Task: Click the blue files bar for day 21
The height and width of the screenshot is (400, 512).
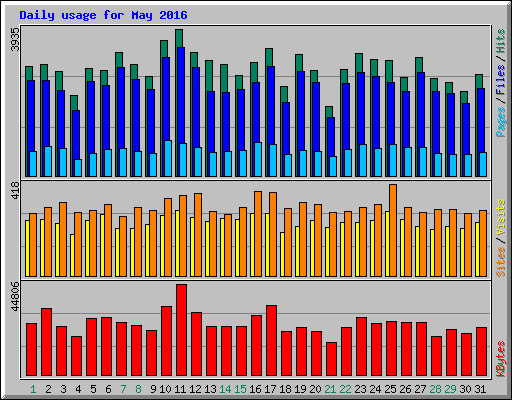Action: coord(331,137)
